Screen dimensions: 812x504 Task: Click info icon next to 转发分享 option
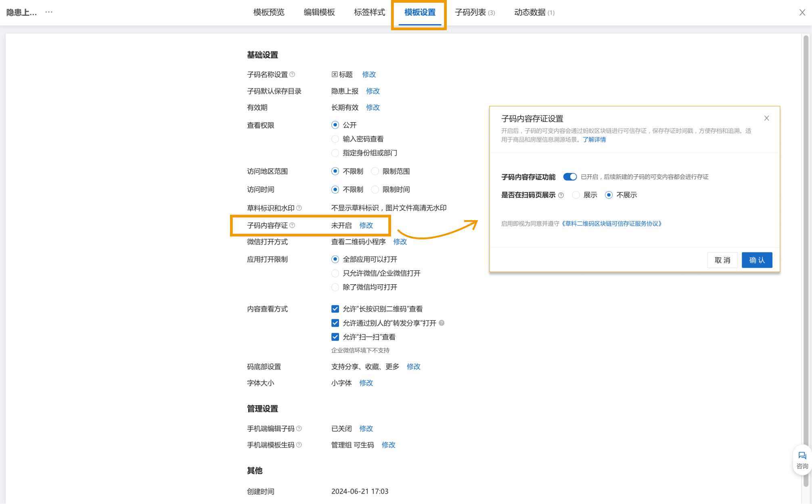pyautogui.click(x=442, y=323)
